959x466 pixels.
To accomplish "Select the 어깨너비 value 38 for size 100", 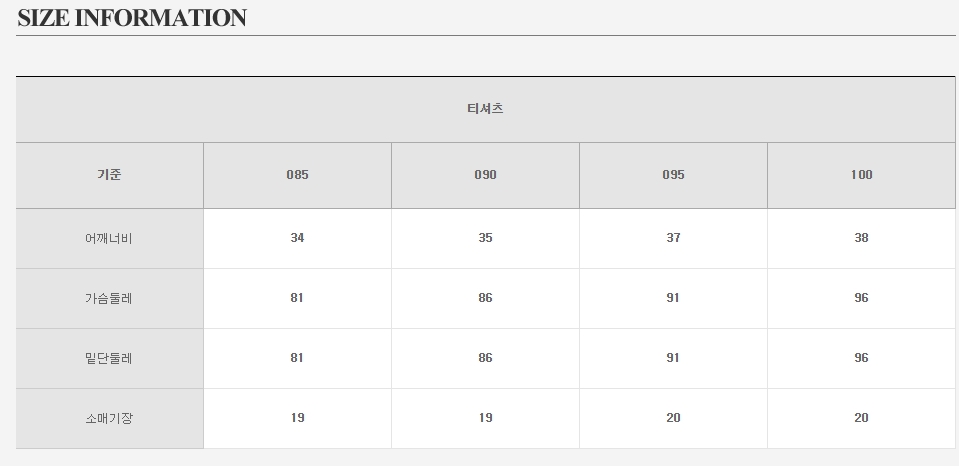I will pyautogui.click(x=861, y=238).
